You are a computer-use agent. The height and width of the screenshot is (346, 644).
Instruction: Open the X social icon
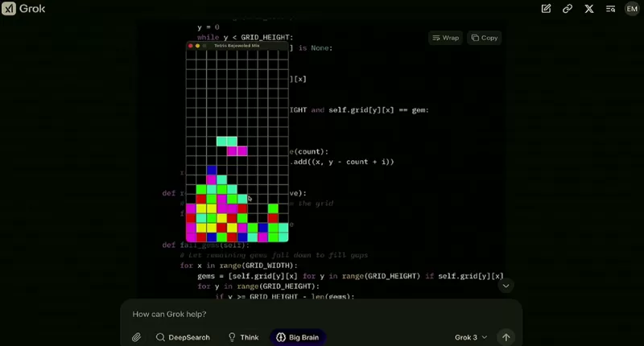coord(589,9)
